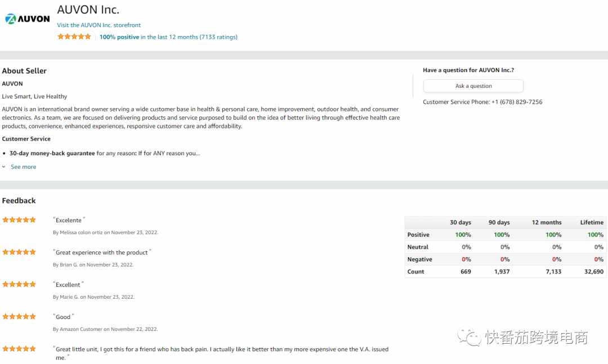The image size is (608, 364).
Task: Click star rating on the "Good" review
Action: click(19, 316)
